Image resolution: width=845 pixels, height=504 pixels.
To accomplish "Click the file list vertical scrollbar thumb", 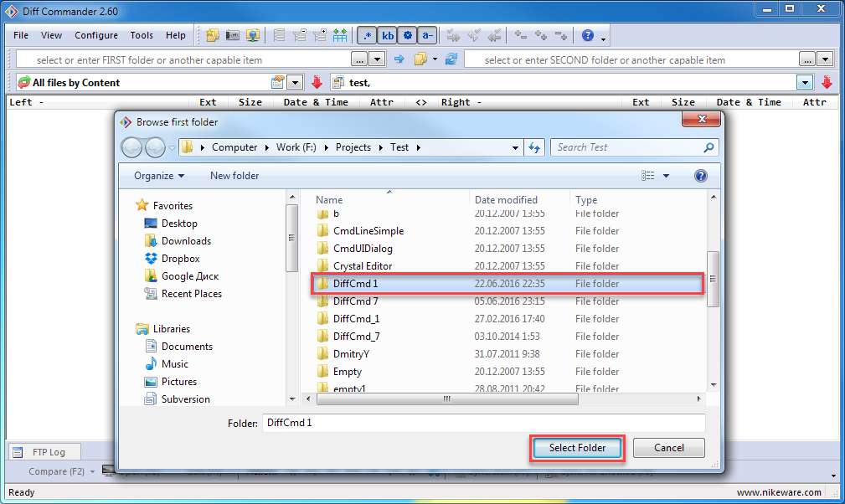I will [x=713, y=279].
